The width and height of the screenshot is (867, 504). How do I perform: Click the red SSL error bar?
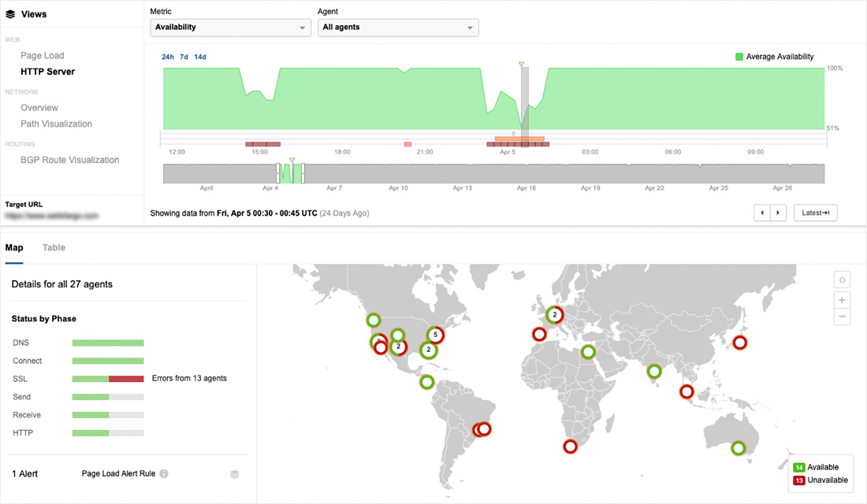pyautogui.click(x=126, y=379)
